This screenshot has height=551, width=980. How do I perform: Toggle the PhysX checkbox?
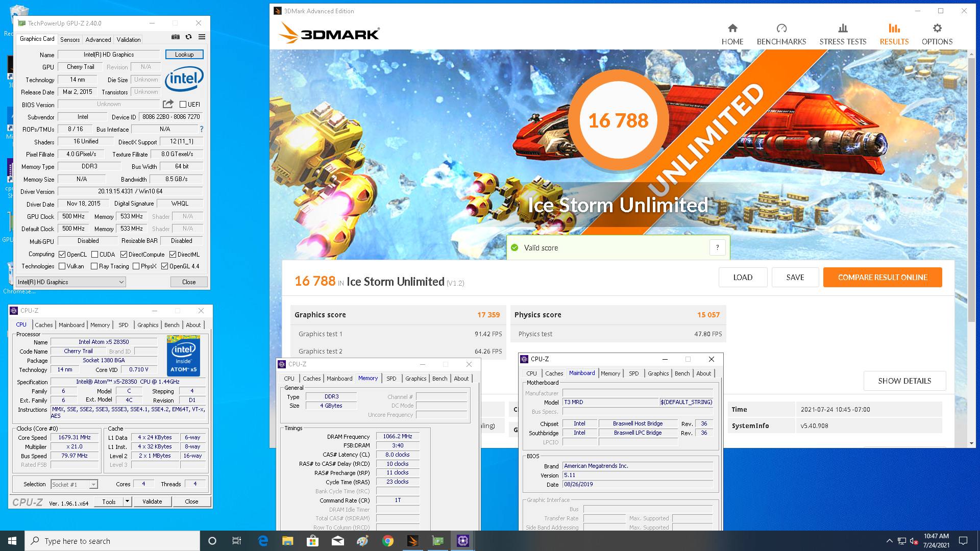[x=136, y=266]
